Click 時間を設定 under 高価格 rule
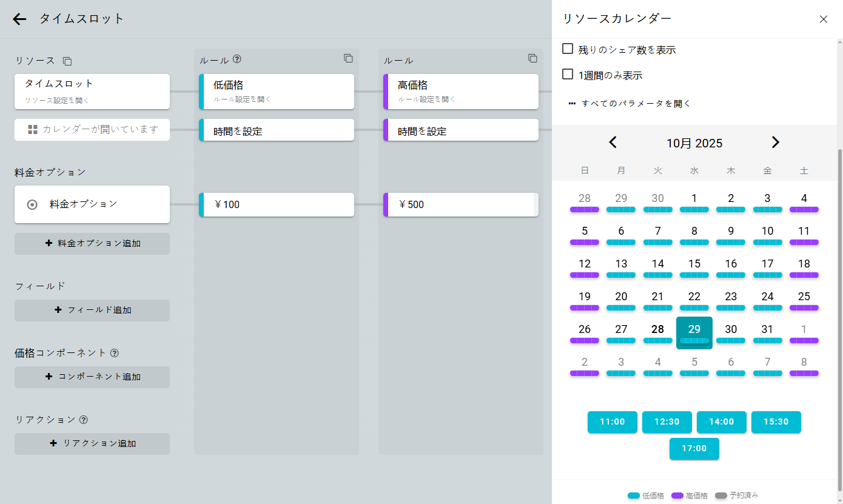843x504 pixels. 461,130
